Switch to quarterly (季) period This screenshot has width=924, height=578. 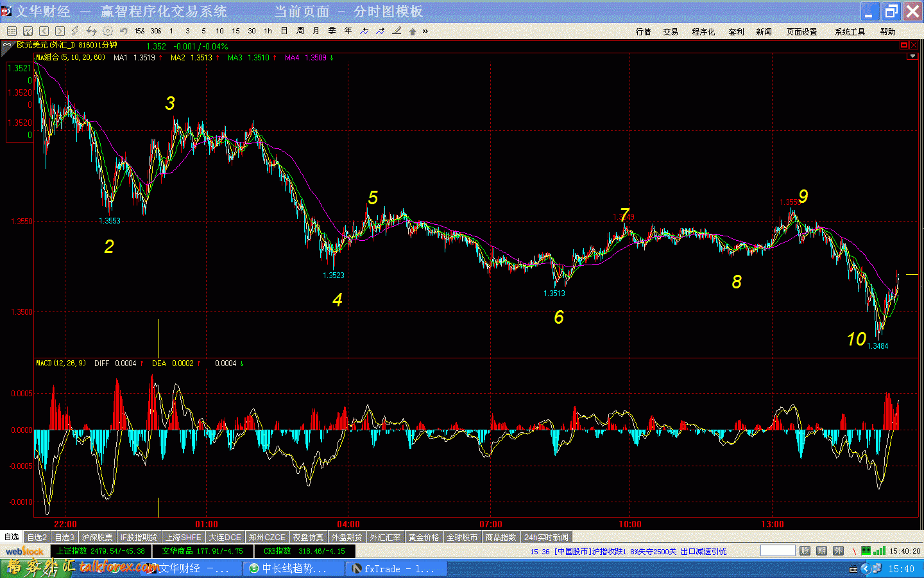[332, 31]
